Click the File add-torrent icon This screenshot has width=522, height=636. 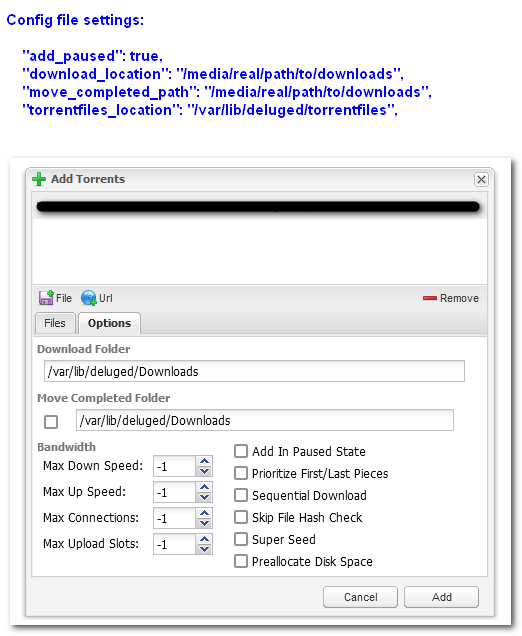tap(46, 298)
